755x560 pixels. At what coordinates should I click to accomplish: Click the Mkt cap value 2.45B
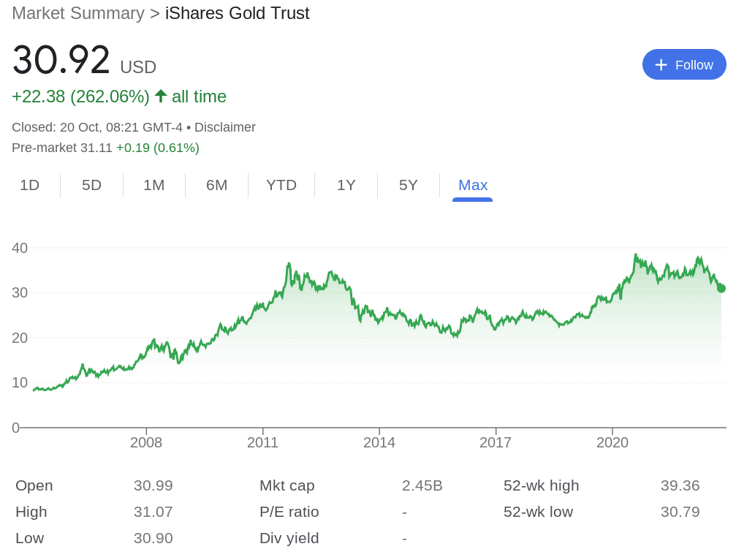[x=422, y=485]
